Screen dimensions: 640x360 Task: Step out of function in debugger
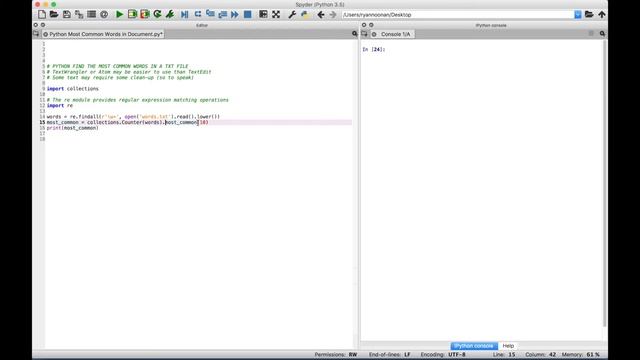pos(222,15)
